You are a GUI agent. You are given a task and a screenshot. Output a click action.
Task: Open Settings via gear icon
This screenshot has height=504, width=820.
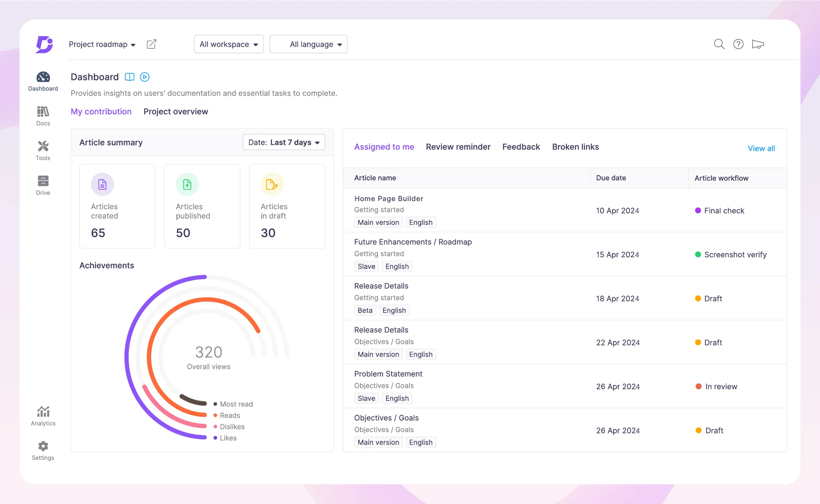pos(44,446)
